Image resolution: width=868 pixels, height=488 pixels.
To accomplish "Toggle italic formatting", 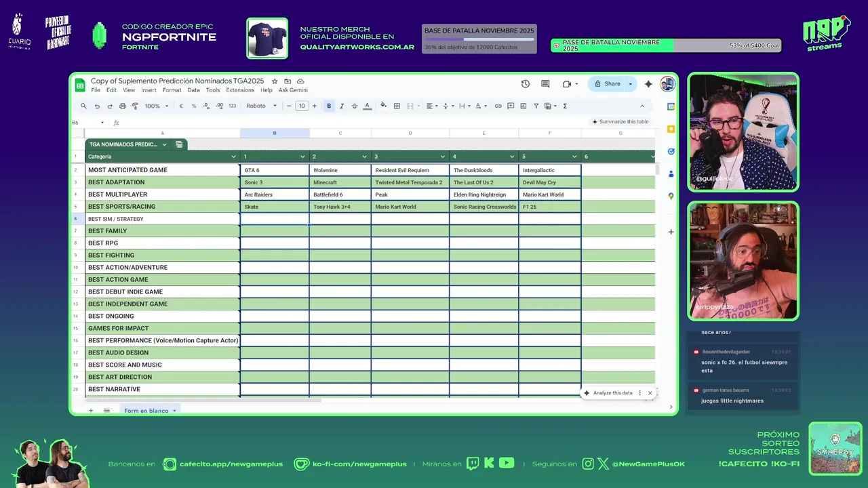I will tap(342, 106).
